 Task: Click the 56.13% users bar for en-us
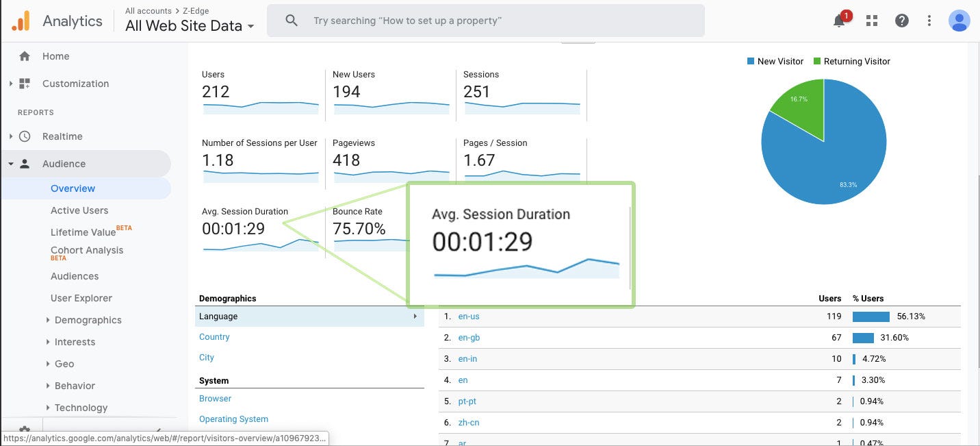(x=871, y=317)
